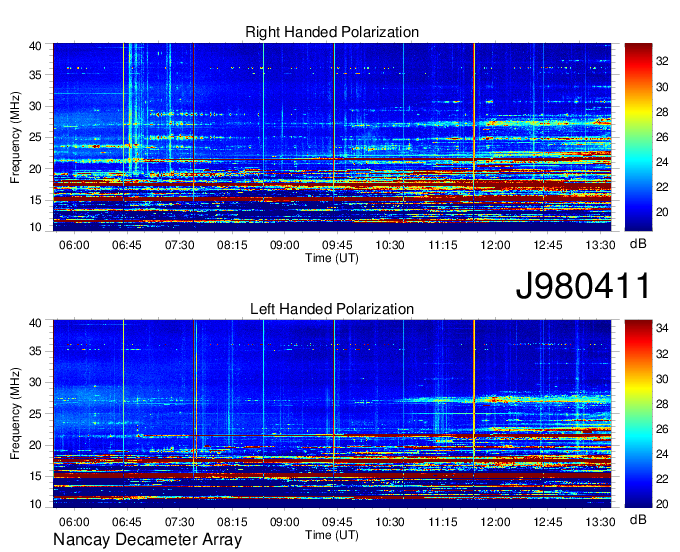This screenshot has height=552, width=680.
Task: Click the "15" frequency tick of bottom plot
Action: pos(36,476)
